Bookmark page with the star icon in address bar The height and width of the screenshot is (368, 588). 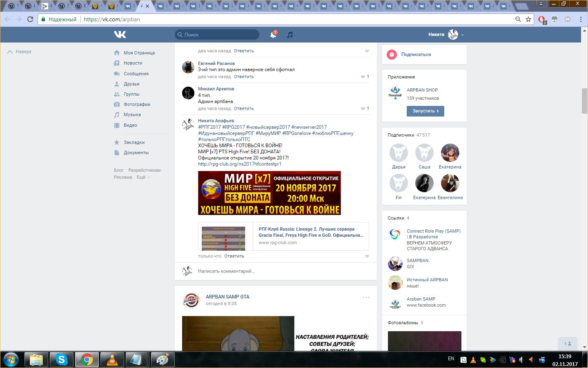tap(528, 19)
